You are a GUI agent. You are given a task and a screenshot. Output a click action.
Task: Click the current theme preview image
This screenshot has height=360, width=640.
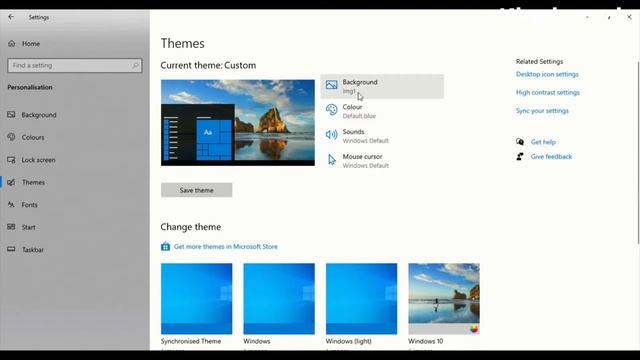[238, 122]
